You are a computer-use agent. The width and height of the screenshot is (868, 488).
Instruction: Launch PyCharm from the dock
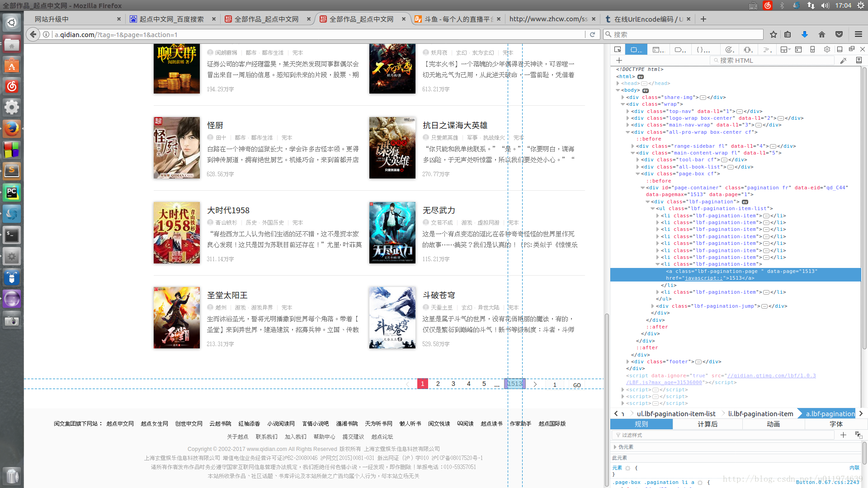tap(12, 193)
